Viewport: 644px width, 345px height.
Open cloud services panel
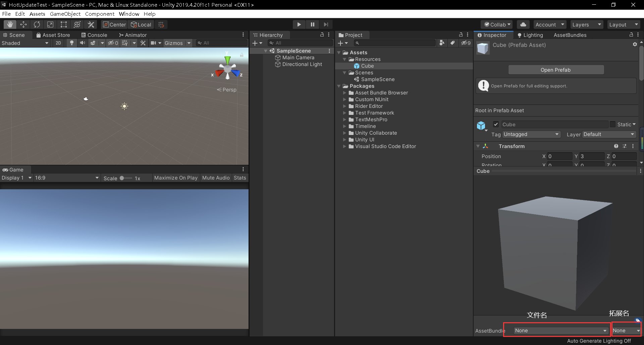(523, 24)
